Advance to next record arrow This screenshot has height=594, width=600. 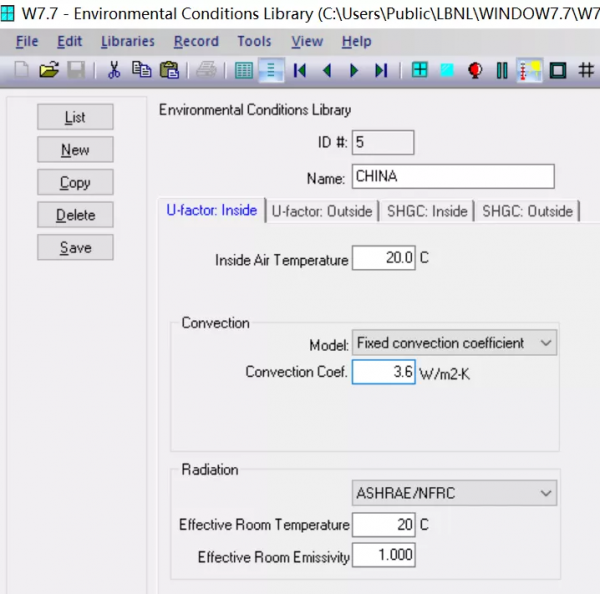tap(353, 70)
